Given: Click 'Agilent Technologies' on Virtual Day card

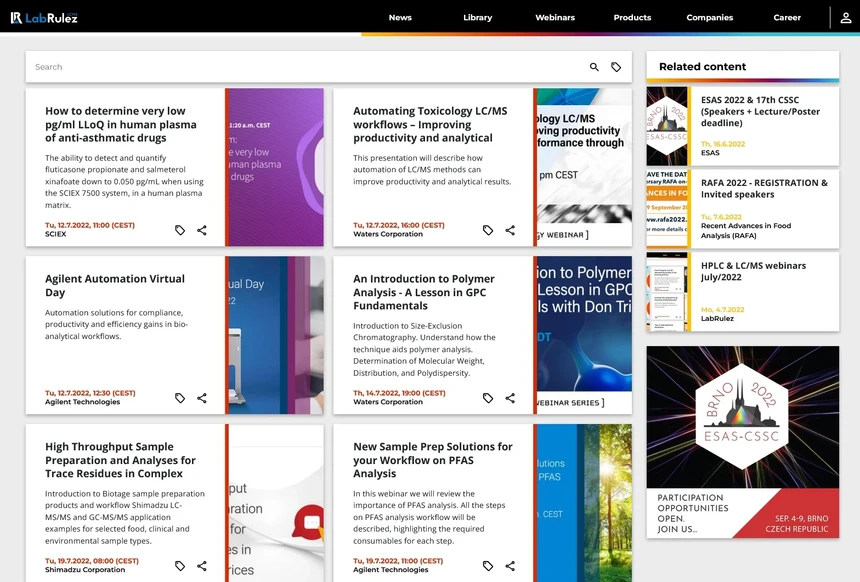Looking at the screenshot, I should tap(82, 402).
